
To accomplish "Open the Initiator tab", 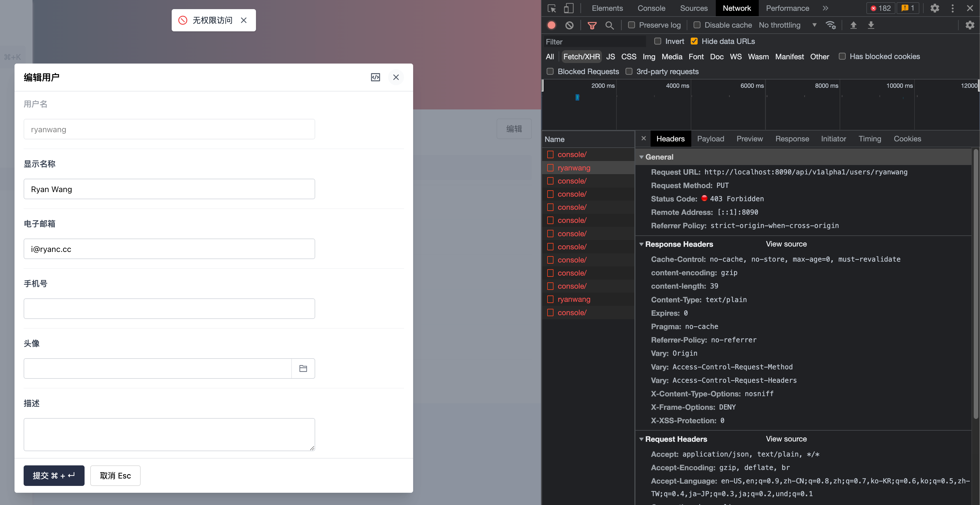I will click(833, 139).
